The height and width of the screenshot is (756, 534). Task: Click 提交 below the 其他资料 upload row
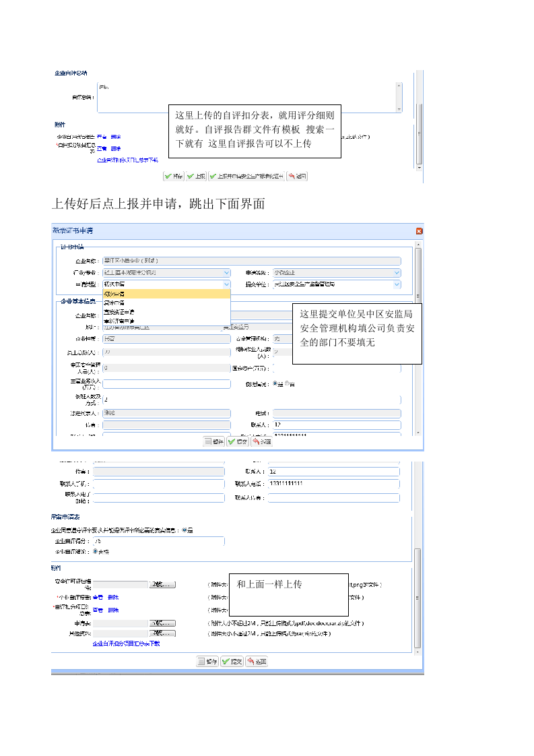tap(232, 662)
